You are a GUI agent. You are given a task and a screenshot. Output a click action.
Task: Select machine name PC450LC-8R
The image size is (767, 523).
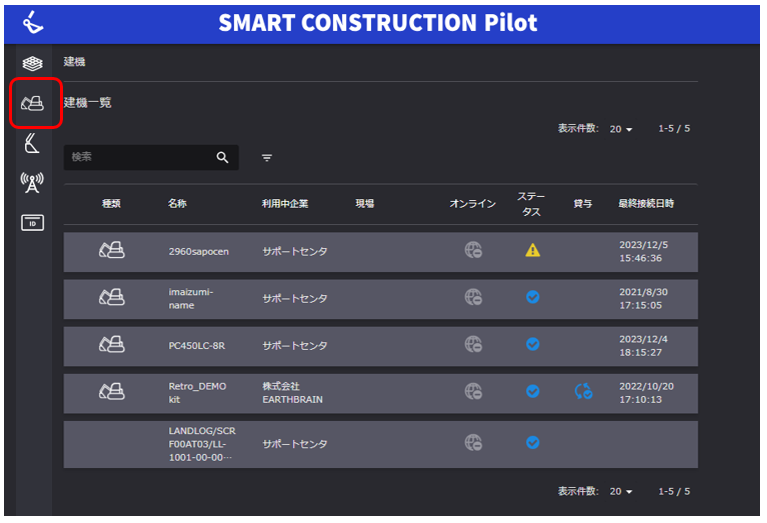(x=197, y=346)
